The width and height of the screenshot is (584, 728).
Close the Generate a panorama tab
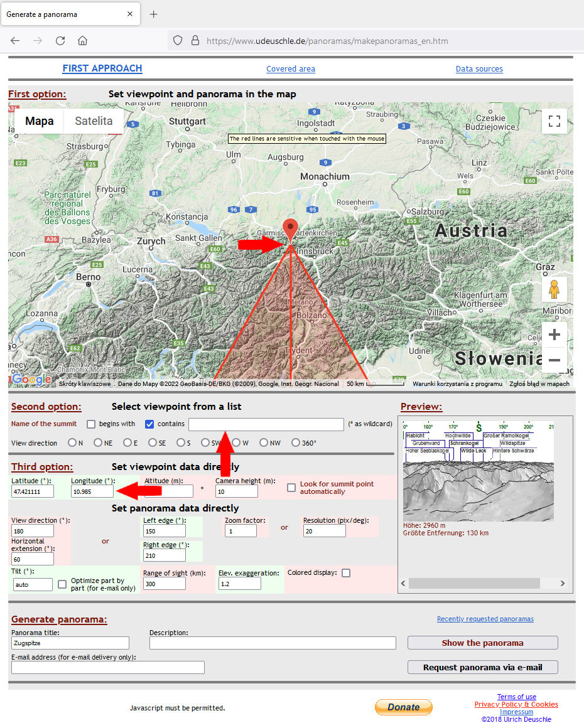pos(130,14)
